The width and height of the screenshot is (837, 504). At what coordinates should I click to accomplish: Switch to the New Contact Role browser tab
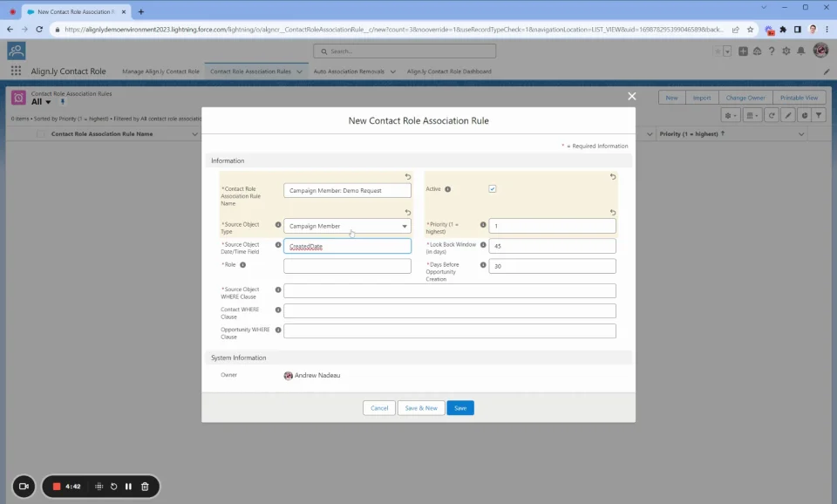[x=76, y=11]
